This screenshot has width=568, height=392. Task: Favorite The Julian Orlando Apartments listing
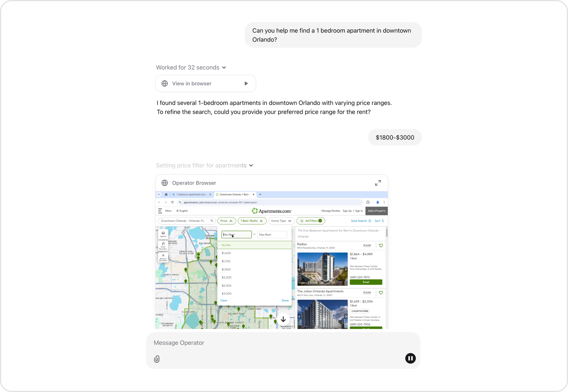coord(381,293)
